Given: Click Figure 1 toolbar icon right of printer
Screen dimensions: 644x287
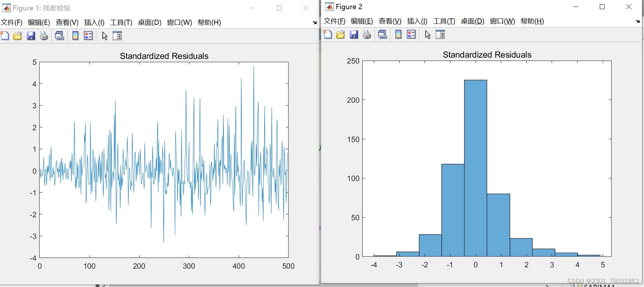Looking at the screenshot, I should pyautogui.click(x=59, y=36).
